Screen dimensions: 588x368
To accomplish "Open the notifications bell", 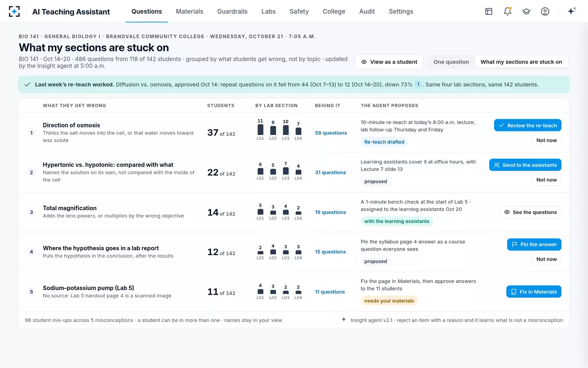I will pyautogui.click(x=508, y=11).
